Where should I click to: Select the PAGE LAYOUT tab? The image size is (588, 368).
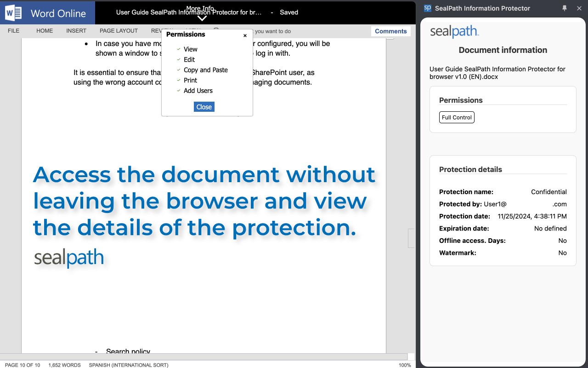pos(119,31)
